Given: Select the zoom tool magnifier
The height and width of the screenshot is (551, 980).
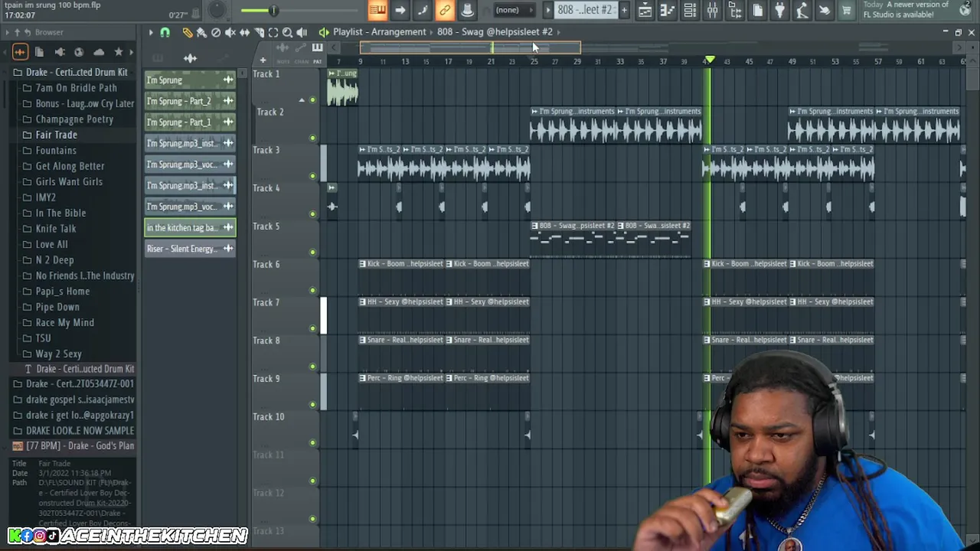Looking at the screenshot, I should click(287, 32).
